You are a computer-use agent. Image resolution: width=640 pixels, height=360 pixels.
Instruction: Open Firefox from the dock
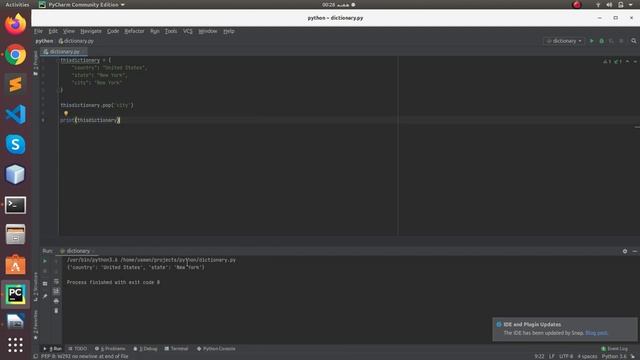[16, 24]
